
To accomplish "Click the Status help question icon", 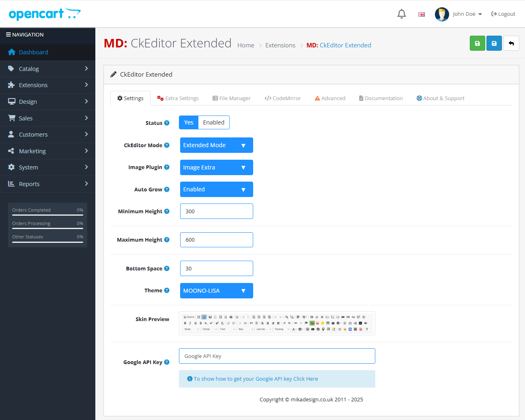I will tap(167, 123).
